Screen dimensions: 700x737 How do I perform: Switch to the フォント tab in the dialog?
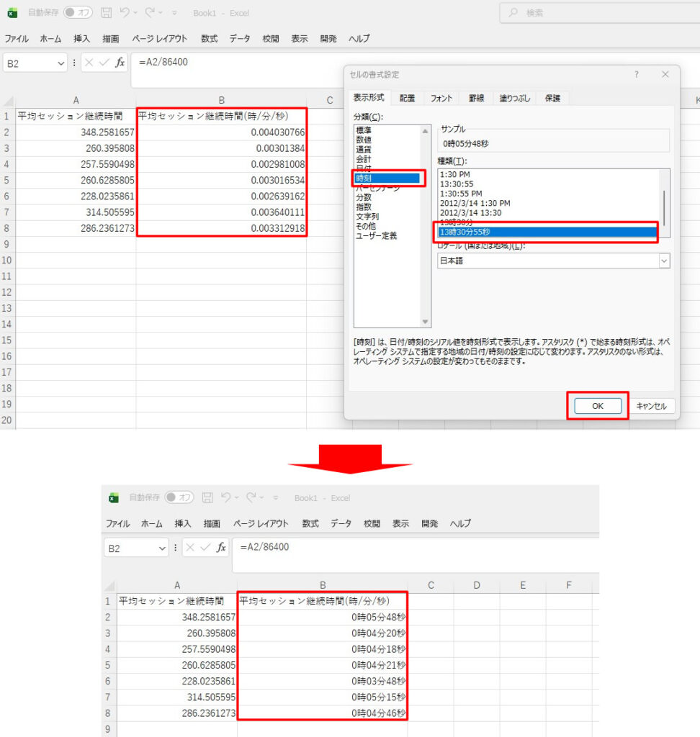coord(441,99)
